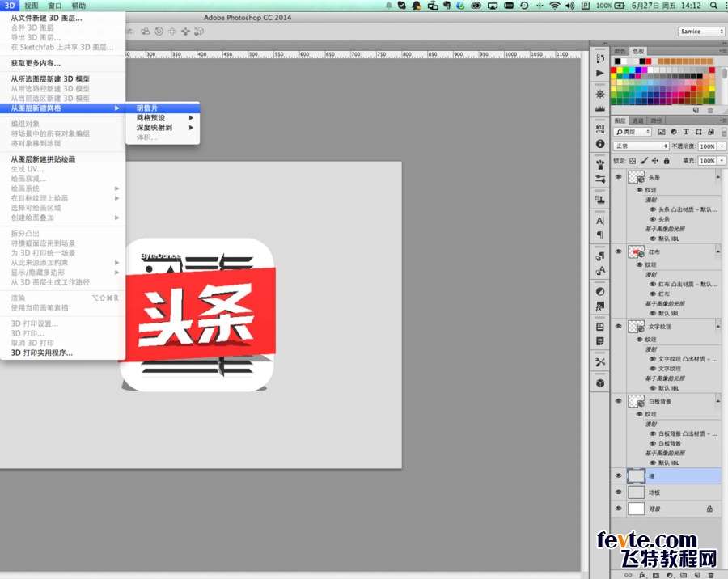Open the Samice workspace dropdown
This screenshot has width=728, height=579.
(x=701, y=32)
